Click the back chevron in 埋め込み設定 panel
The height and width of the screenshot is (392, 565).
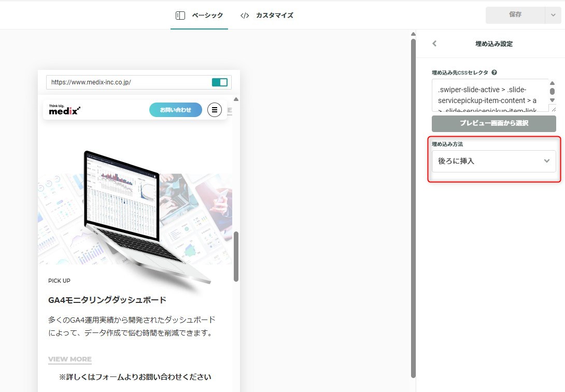pos(434,44)
